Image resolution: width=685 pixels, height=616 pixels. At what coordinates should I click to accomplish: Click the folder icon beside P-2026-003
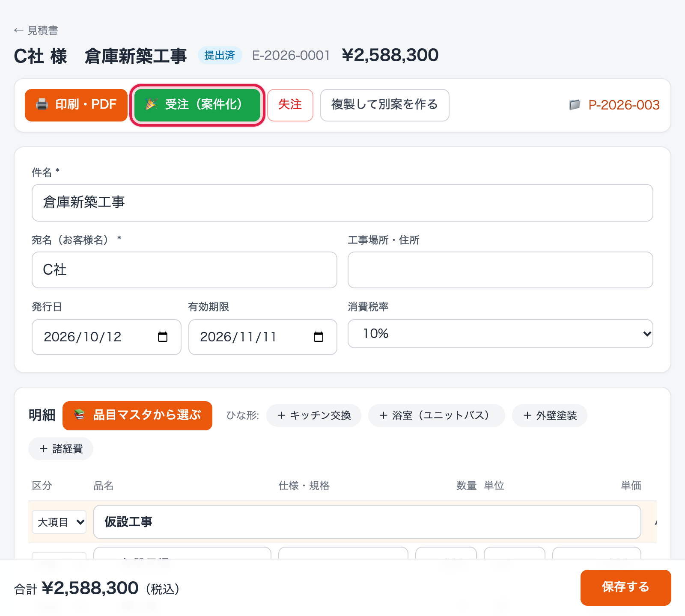(575, 105)
